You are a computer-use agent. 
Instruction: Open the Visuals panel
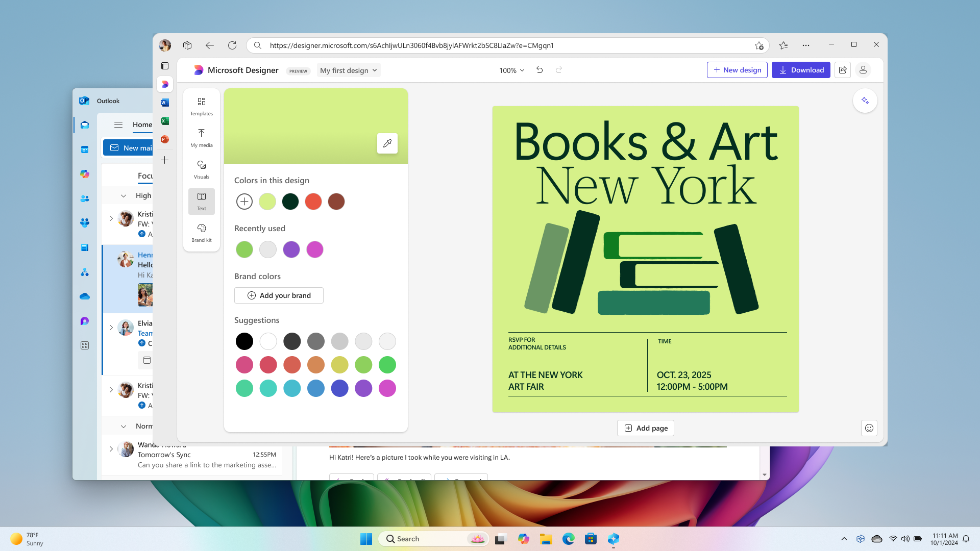tap(202, 169)
